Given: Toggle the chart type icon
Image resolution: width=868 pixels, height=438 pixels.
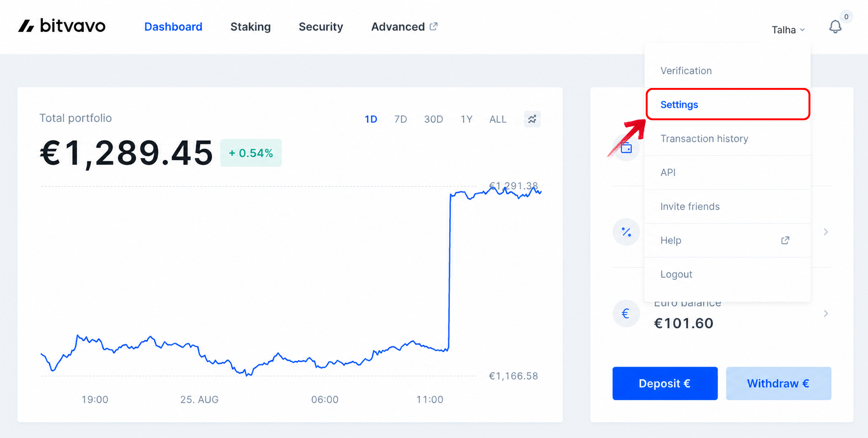Looking at the screenshot, I should coord(532,119).
